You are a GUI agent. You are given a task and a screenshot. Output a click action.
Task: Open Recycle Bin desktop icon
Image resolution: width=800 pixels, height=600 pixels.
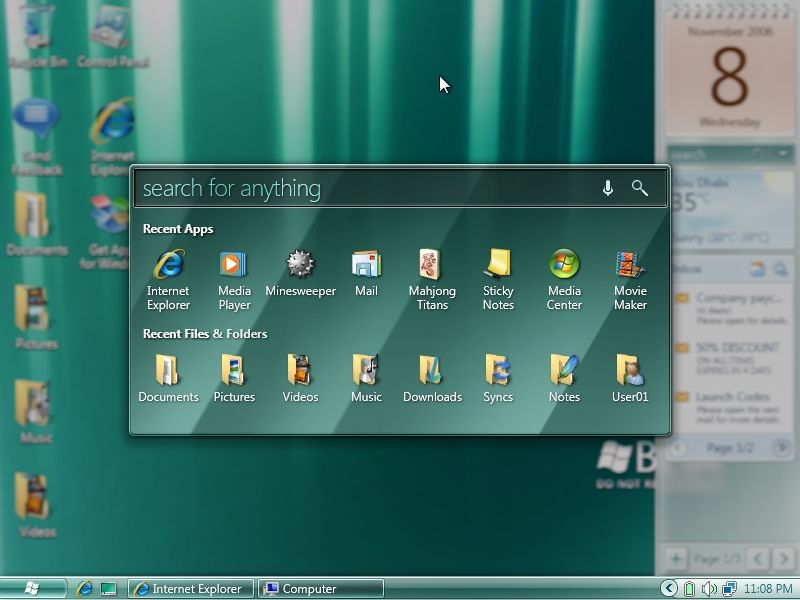pyautogui.click(x=37, y=36)
